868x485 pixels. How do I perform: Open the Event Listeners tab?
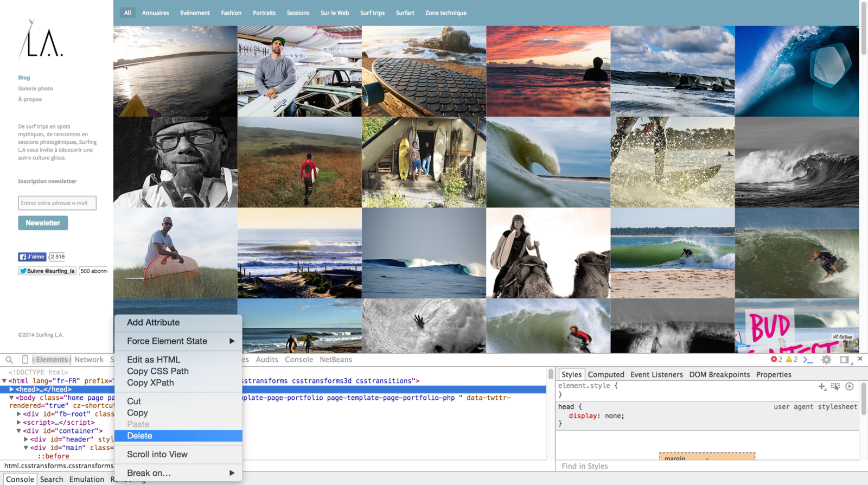(x=656, y=374)
